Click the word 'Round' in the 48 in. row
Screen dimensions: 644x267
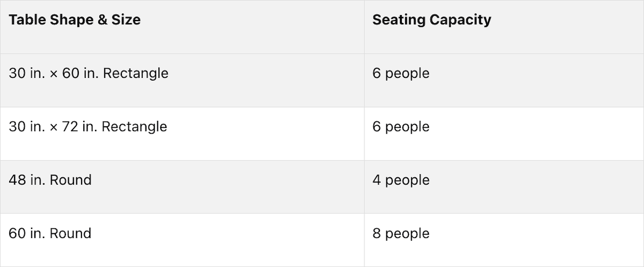[x=70, y=180]
